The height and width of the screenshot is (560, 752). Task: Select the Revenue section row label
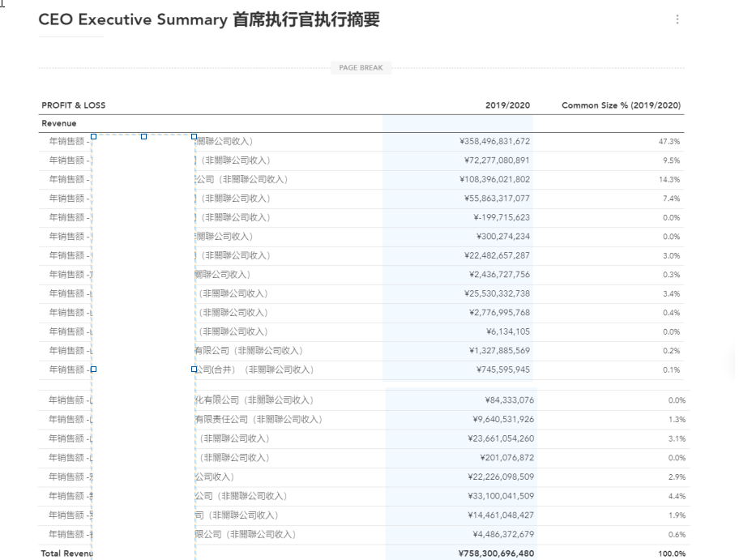pyautogui.click(x=59, y=123)
